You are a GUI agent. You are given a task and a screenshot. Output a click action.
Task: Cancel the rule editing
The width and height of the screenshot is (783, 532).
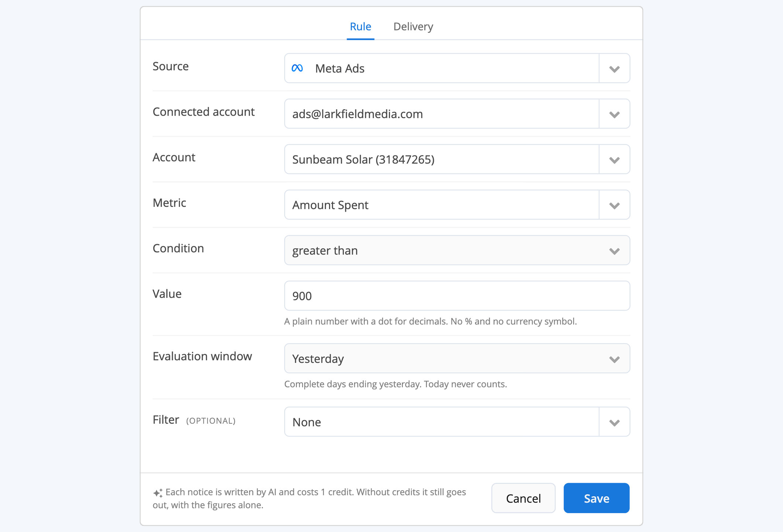(523, 498)
